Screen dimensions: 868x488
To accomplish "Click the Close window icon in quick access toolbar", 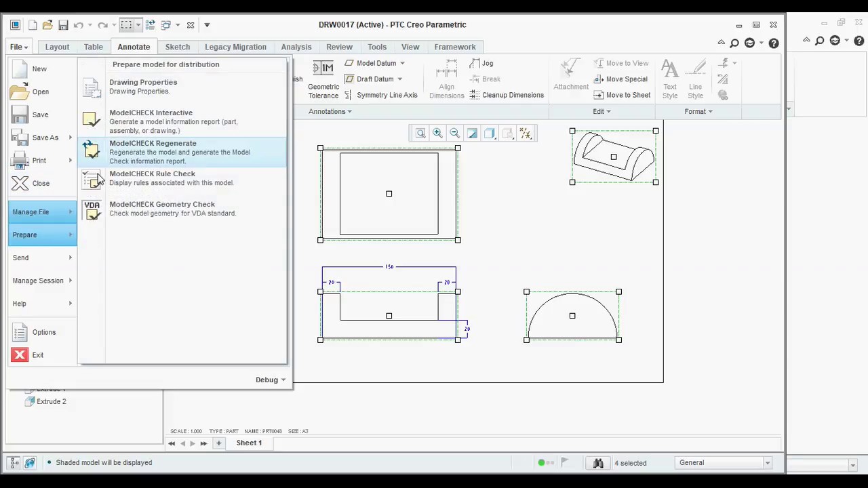I will pos(191,25).
